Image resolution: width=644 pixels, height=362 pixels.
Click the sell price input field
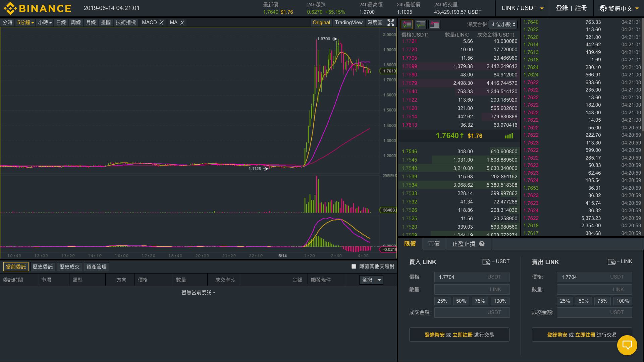(595, 277)
